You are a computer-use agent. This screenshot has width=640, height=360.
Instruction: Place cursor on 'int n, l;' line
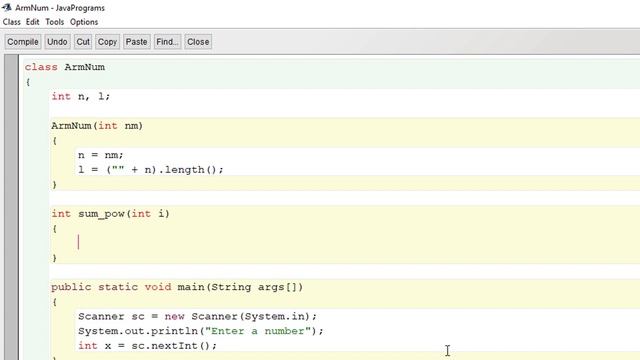point(81,96)
